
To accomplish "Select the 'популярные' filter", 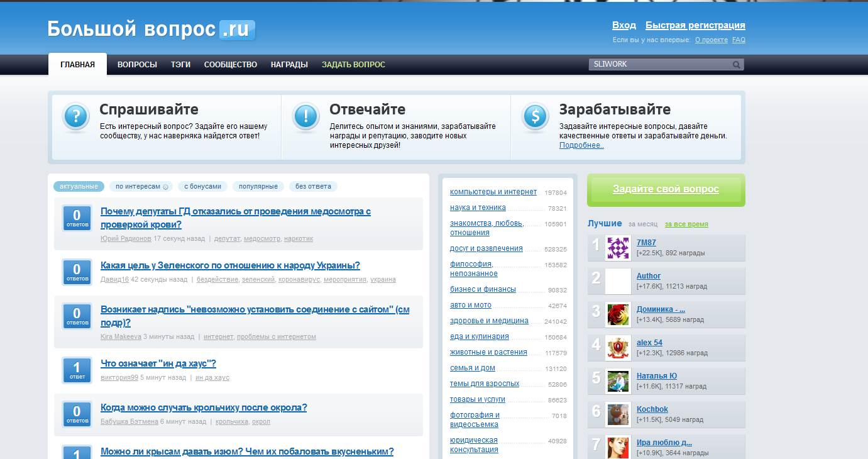I will 258,187.
